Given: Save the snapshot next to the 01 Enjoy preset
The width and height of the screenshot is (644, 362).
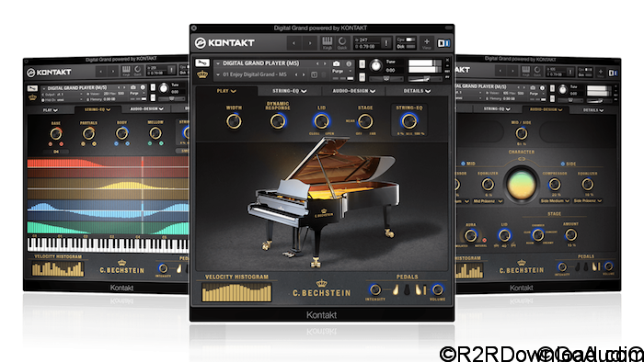Looking at the screenshot, I should click(315, 74).
